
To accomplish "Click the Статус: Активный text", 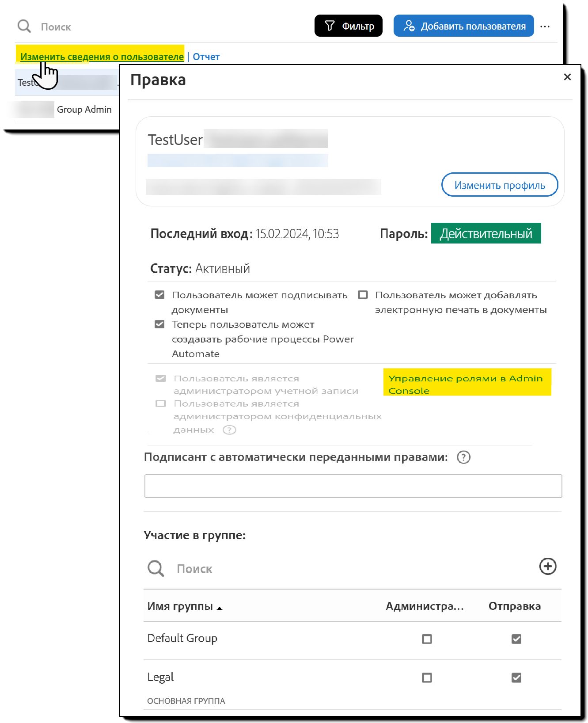I will (200, 269).
